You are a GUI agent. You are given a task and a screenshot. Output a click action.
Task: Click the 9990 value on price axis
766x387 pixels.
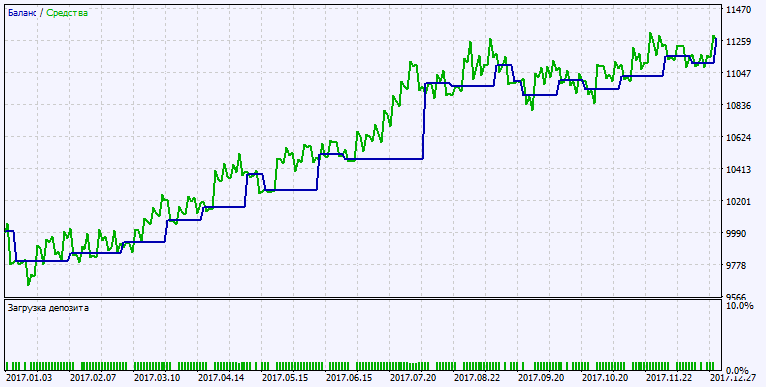[x=736, y=234]
